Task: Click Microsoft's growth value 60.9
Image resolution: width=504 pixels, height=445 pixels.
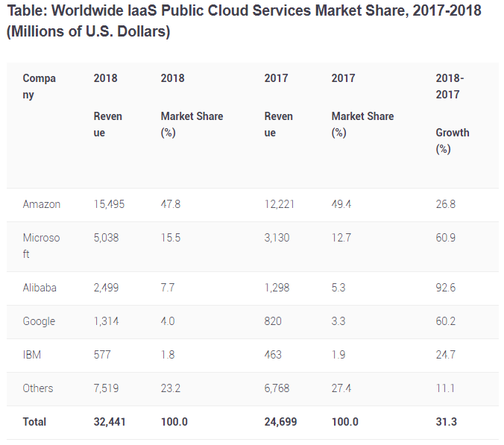Action: click(x=446, y=238)
